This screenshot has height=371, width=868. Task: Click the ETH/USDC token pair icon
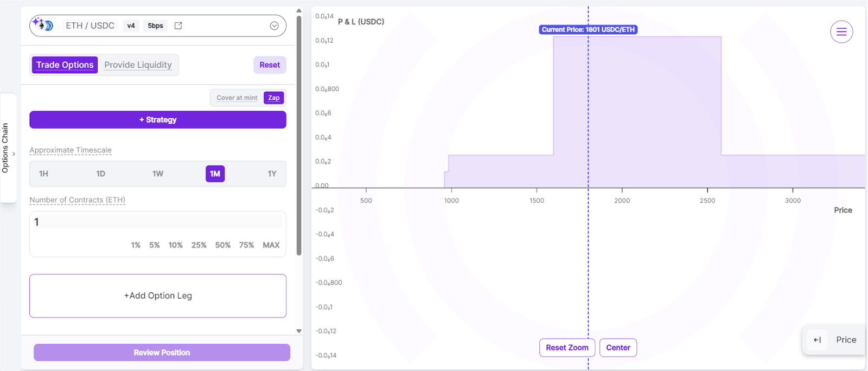(43, 24)
